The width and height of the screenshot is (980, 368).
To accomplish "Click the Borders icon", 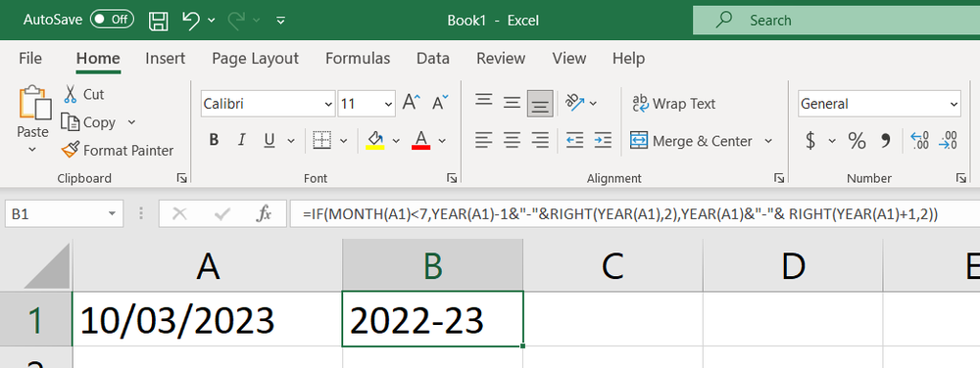I will click(321, 140).
